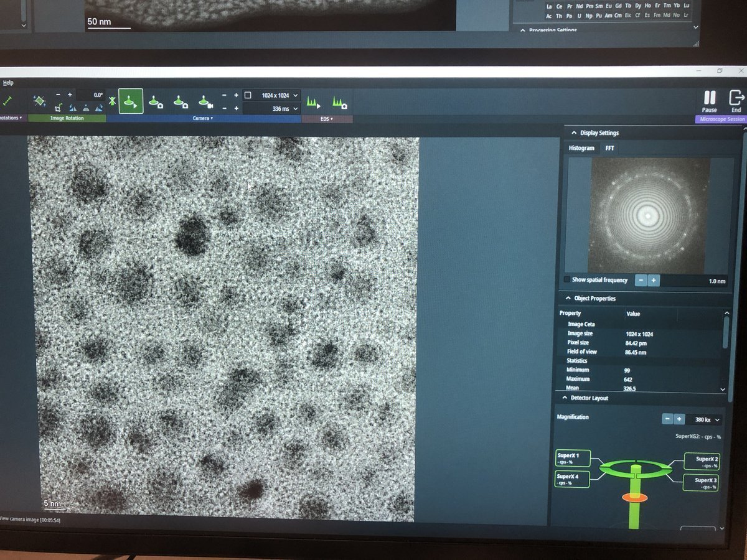Screen dimensions: 747x560
Task: Start EDS live spectrum acquisition
Action: [x=313, y=101]
